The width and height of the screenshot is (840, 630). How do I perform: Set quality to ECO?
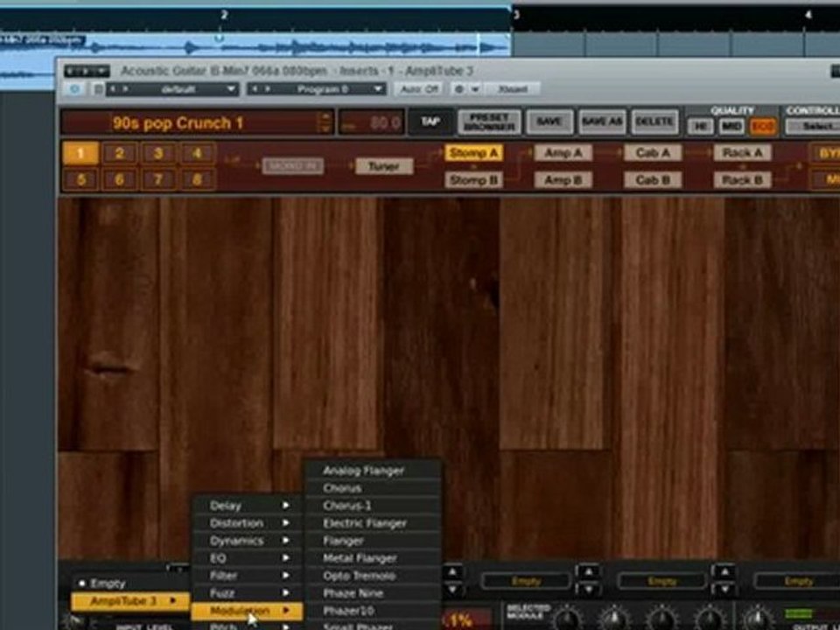tap(762, 126)
